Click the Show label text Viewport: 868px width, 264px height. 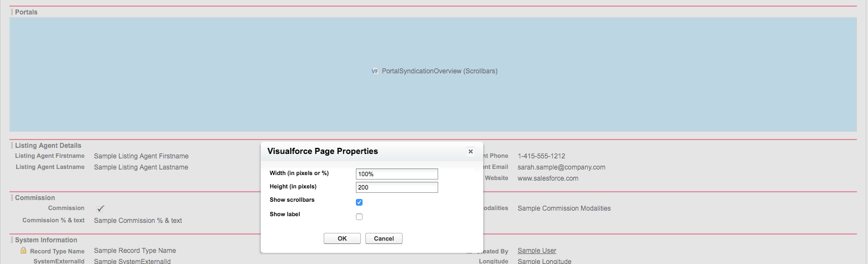point(285,214)
